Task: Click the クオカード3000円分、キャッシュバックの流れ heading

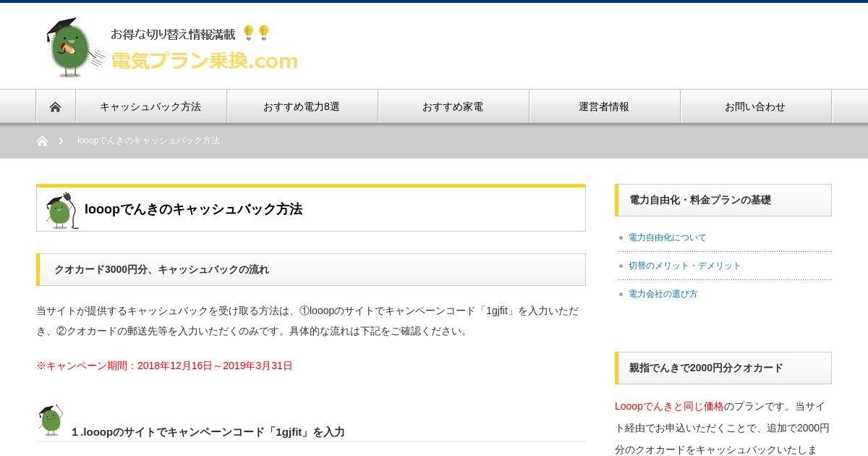Action: point(161,269)
